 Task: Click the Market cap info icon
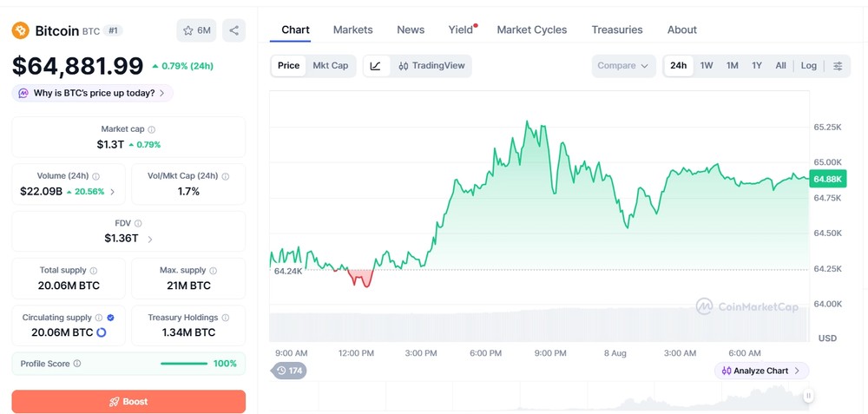tap(152, 129)
